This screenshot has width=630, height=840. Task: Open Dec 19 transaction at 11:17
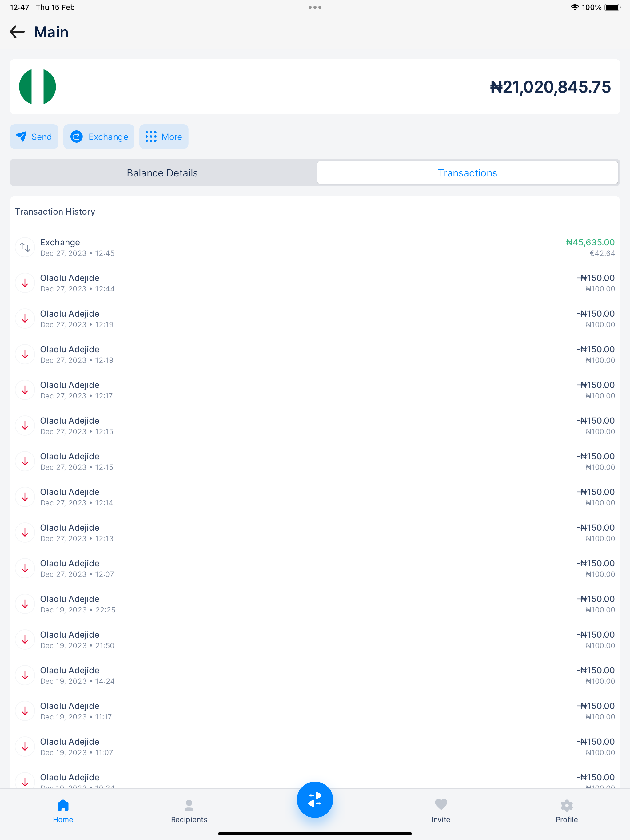coord(315,711)
